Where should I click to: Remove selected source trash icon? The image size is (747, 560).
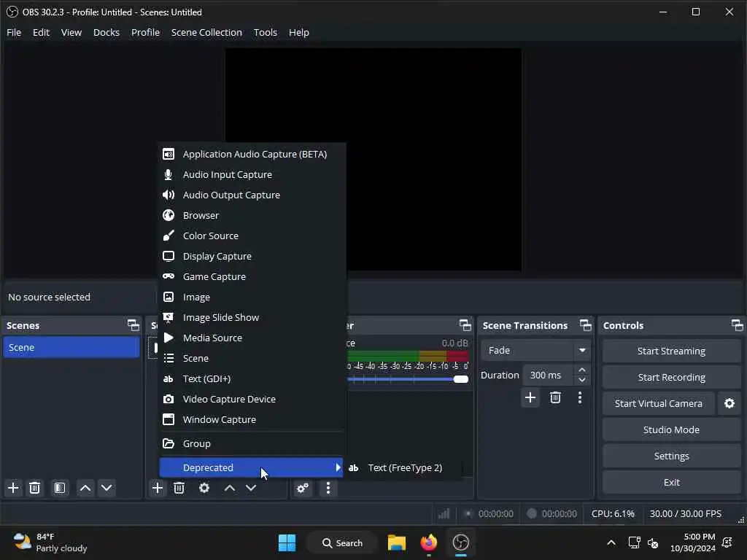179,488
